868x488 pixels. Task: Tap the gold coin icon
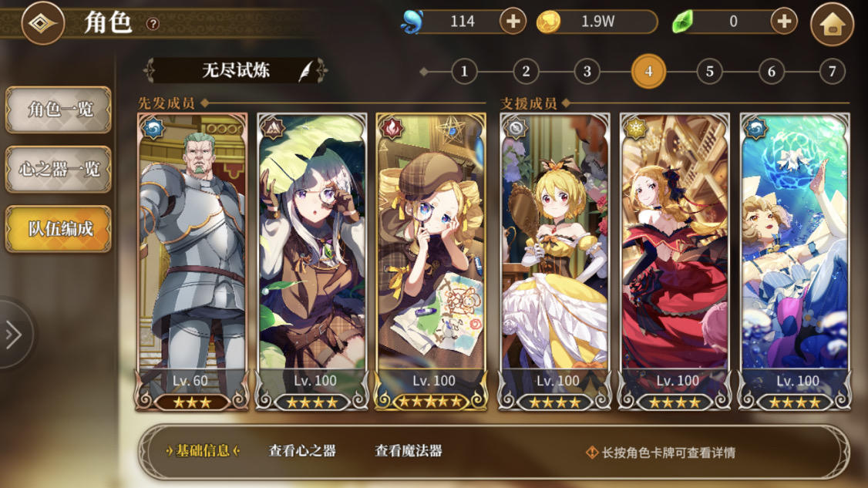[x=549, y=22]
